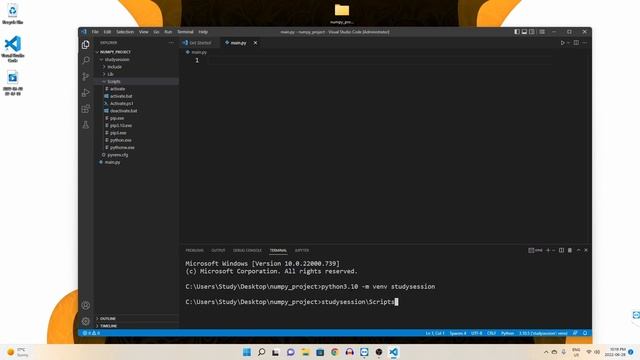
Task: Open Explorer panel More Actions ellipsis
Action: (x=171, y=42)
